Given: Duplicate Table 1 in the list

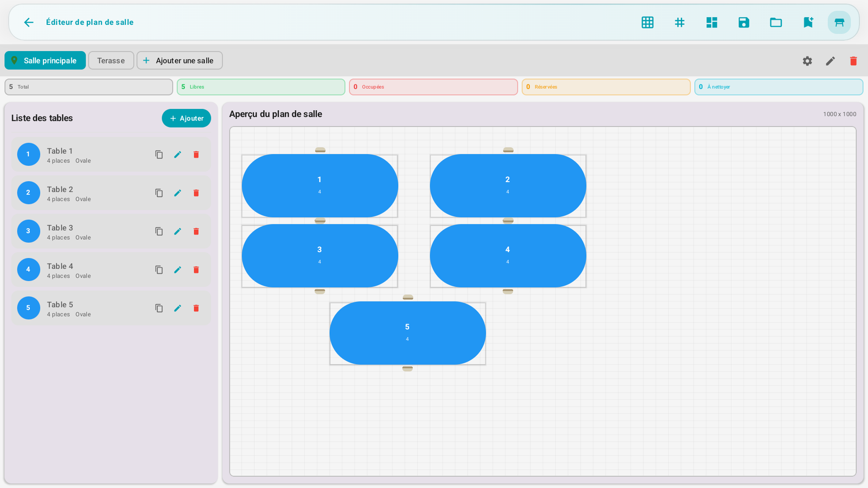Looking at the screenshot, I should pyautogui.click(x=159, y=155).
